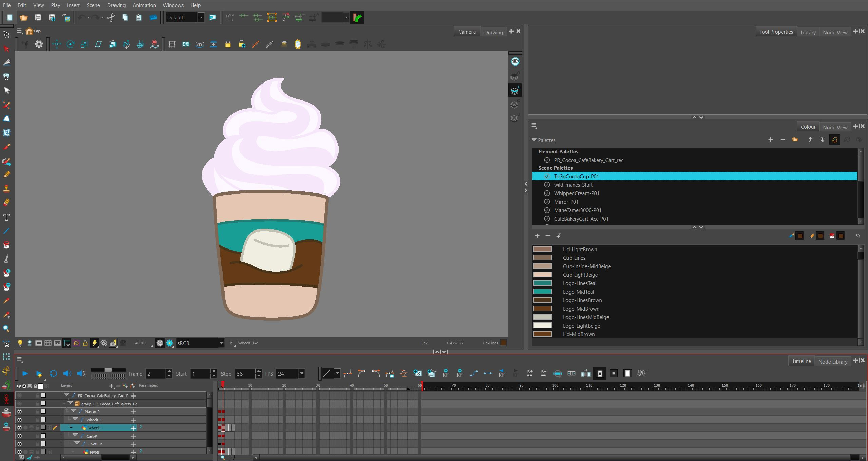Select the Logo-MidTeal colour swatch

pyautogui.click(x=543, y=292)
